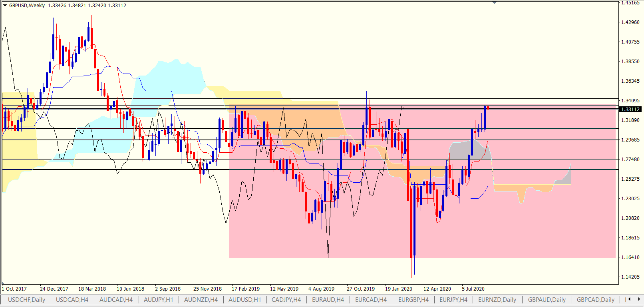644x307 pixels.
Task: Click the 1.31890 price axis label
Action: tap(630, 120)
